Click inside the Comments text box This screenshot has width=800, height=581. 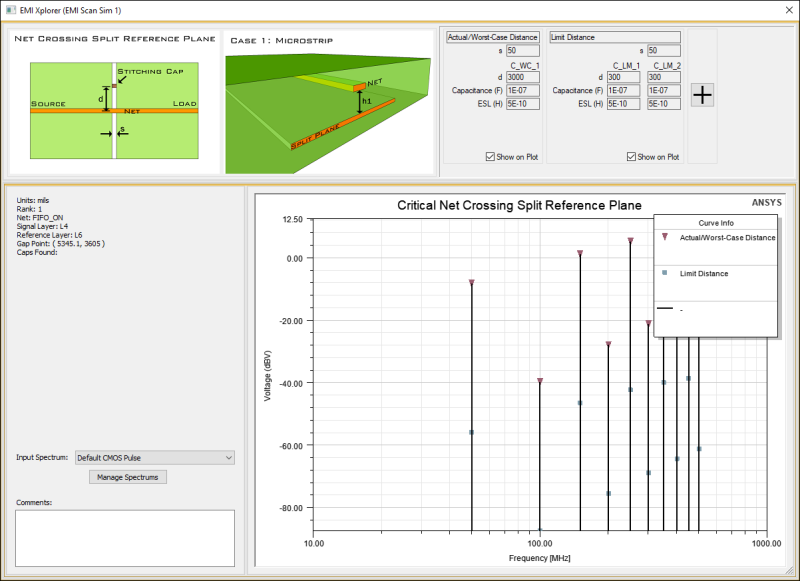124,538
